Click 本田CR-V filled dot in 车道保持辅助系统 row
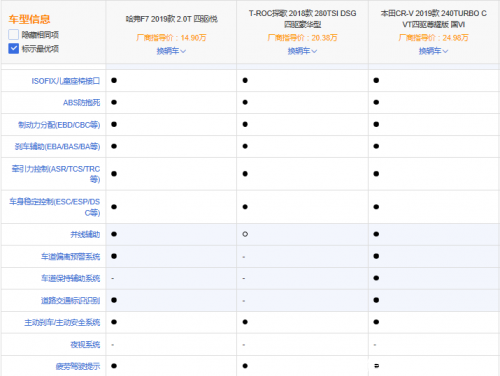 376,278
